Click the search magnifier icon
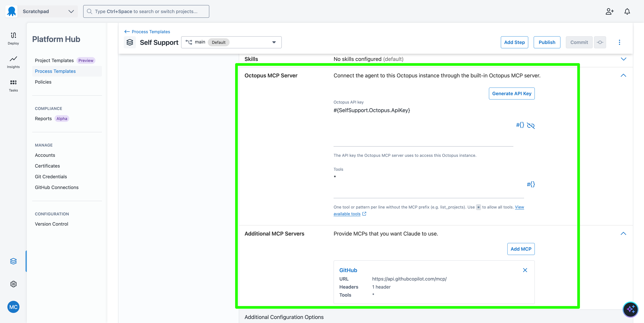 (x=89, y=12)
